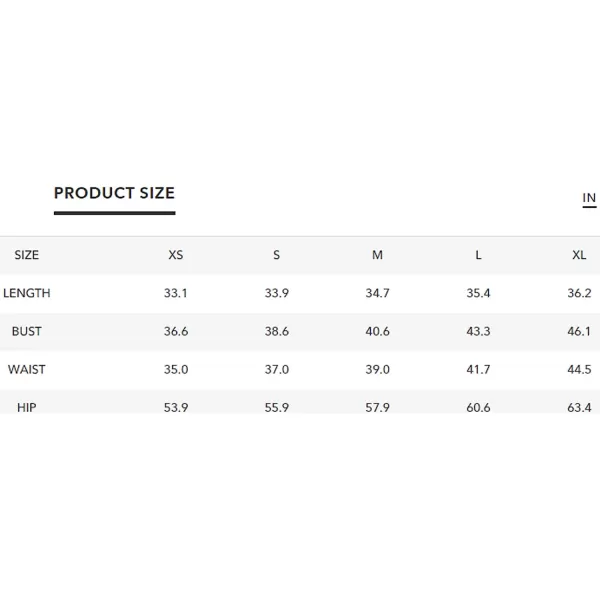
Task: Select the PRODUCT SIZE tab heading
Action: (x=114, y=193)
